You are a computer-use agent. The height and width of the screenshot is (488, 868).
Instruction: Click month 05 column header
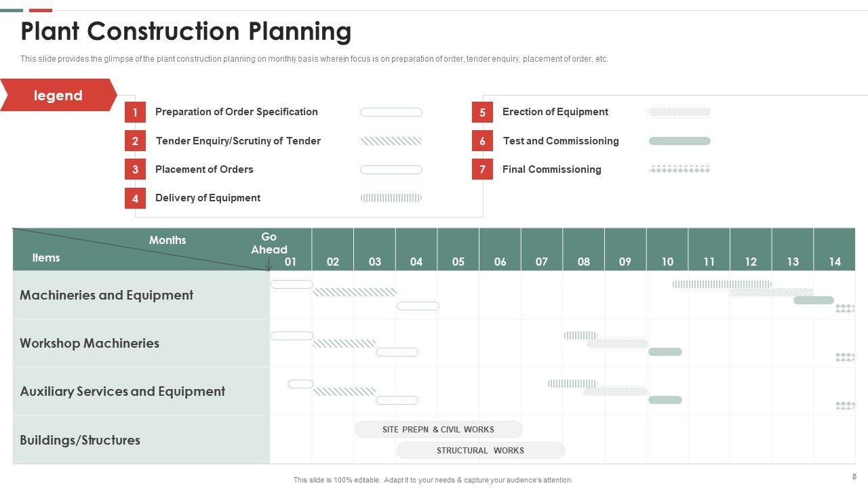coord(458,262)
